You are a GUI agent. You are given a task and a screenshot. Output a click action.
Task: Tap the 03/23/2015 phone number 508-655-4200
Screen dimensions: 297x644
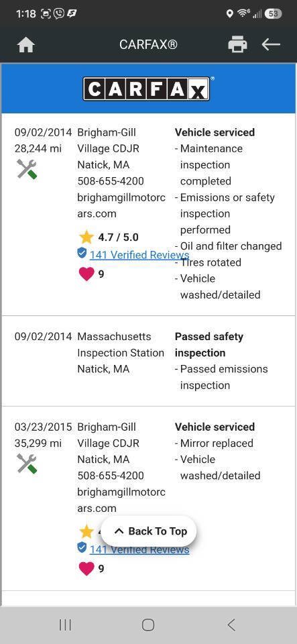click(111, 476)
